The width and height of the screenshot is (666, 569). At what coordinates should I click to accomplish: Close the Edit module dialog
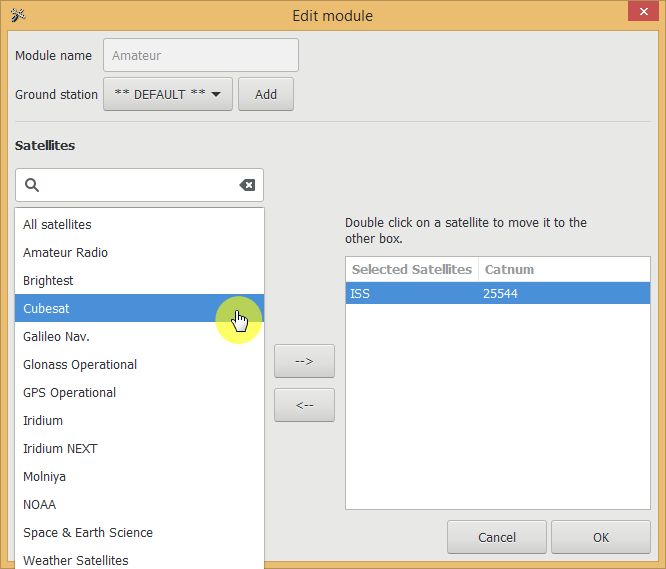[641, 13]
